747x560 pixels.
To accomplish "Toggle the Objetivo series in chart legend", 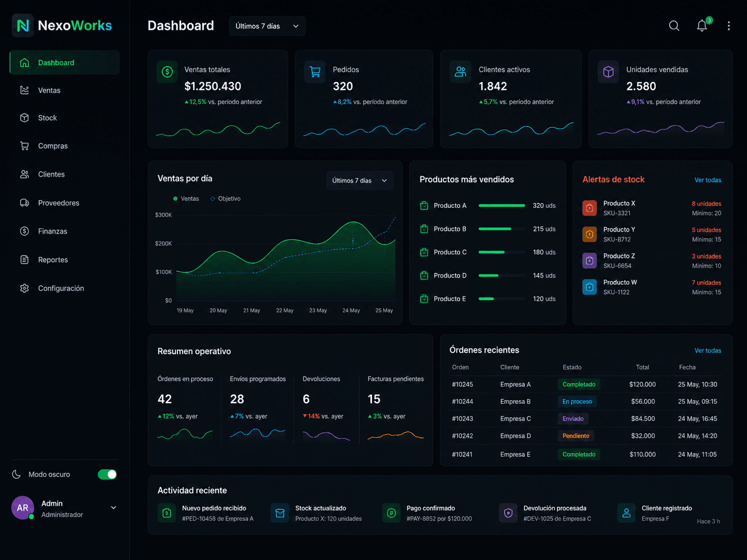I will (x=225, y=199).
